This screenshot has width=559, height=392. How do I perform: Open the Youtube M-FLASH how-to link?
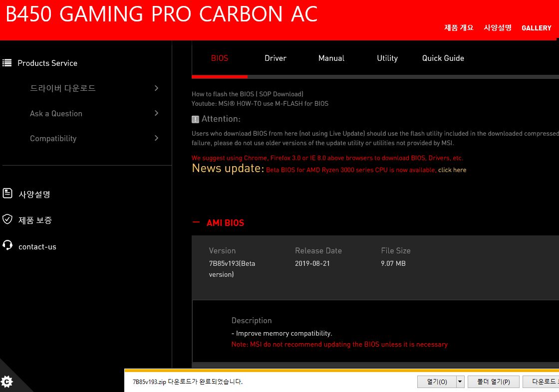tap(260, 104)
